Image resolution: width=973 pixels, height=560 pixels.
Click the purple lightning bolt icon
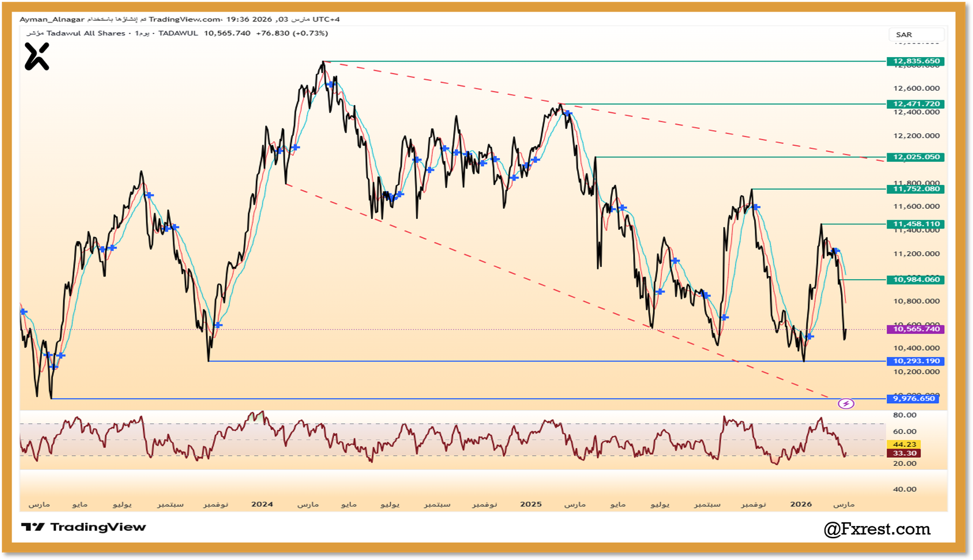[846, 404]
